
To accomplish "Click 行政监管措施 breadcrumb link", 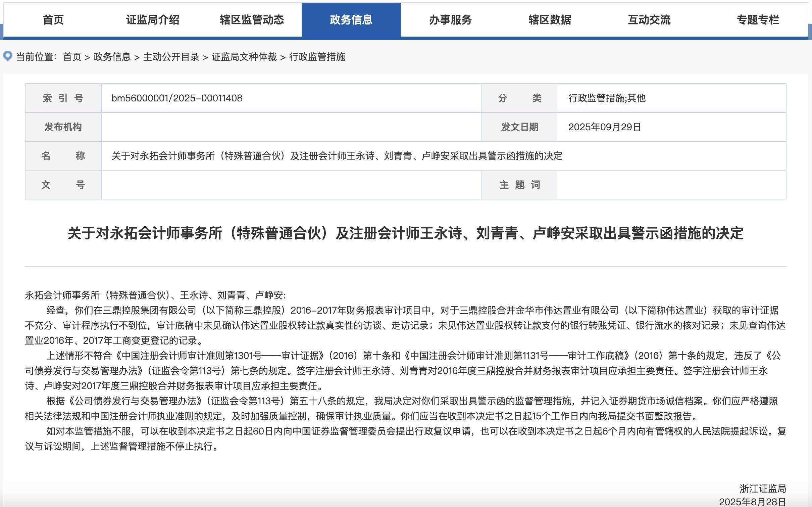I will (317, 57).
